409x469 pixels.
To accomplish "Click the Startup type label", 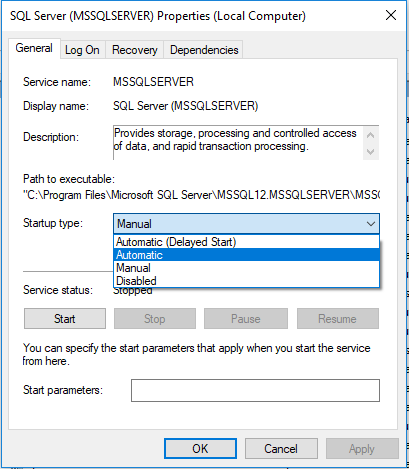I will coord(53,223).
